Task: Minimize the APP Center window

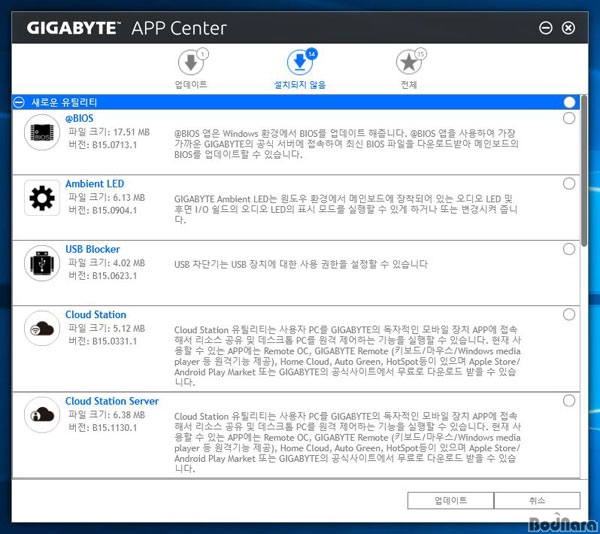Action: coord(546,28)
